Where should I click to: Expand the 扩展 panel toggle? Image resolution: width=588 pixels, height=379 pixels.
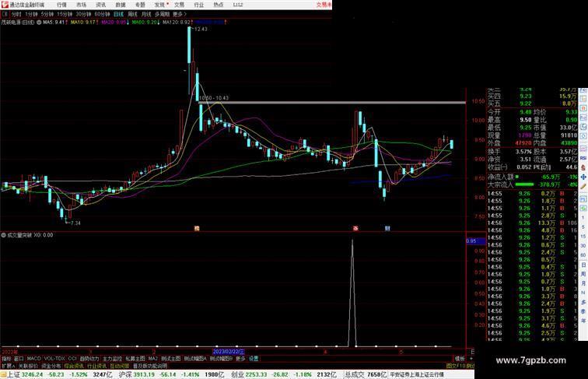point(8,366)
